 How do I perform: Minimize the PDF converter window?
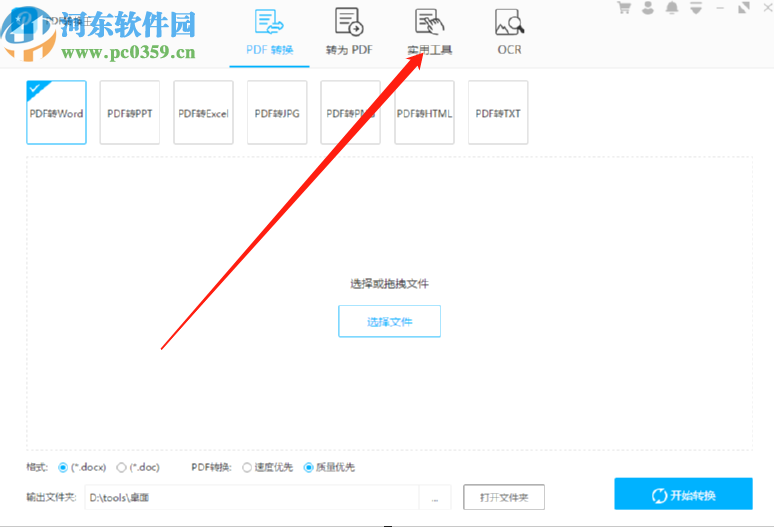[720, 8]
